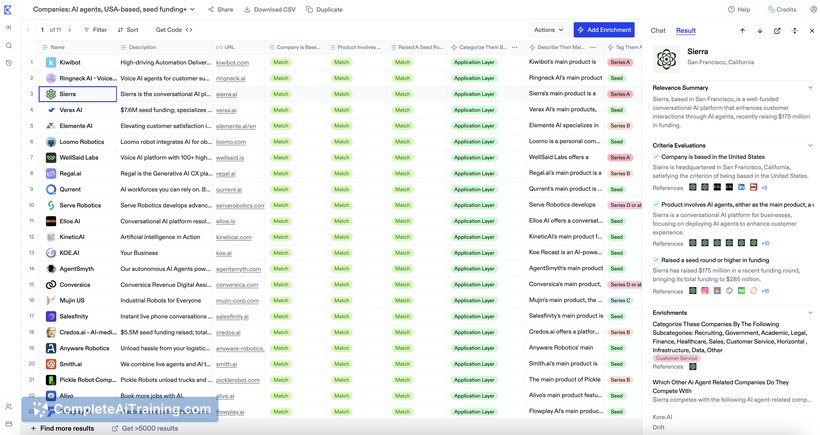
Task: Open the Filter option
Action: [x=95, y=30]
